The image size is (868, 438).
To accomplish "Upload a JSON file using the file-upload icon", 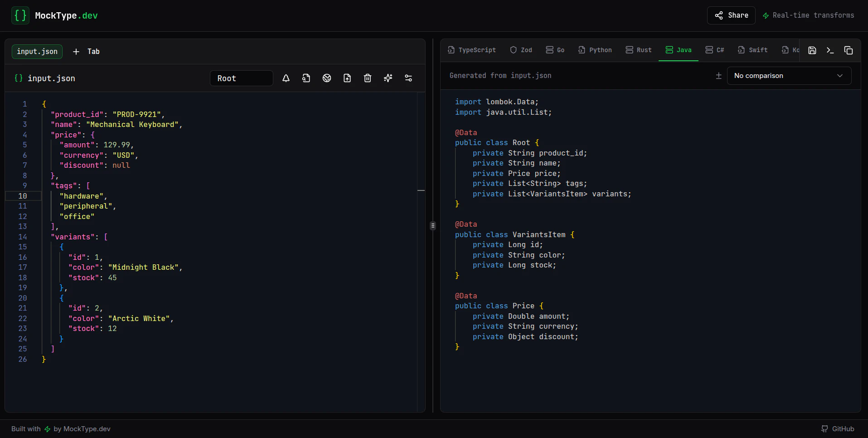I will [x=347, y=78].
